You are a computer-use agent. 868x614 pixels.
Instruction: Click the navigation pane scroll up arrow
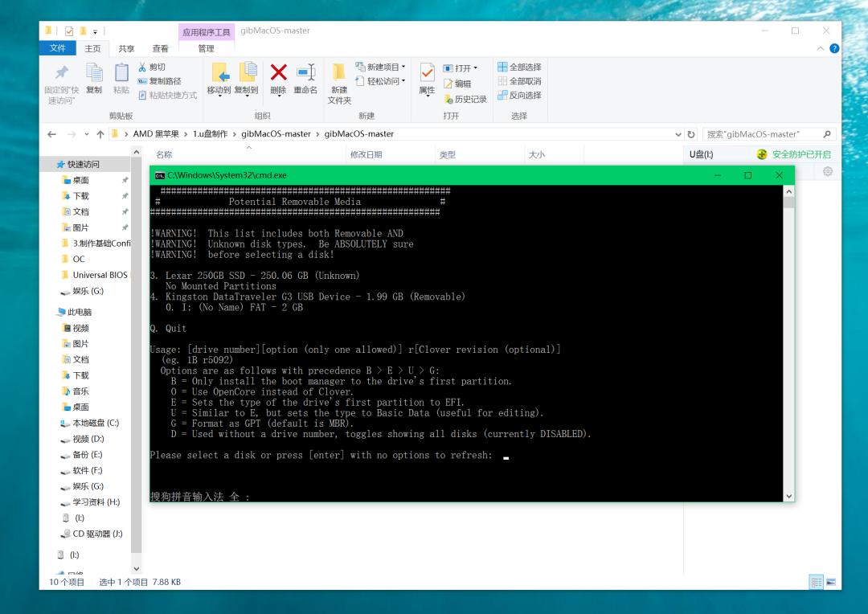click(136, 152)
